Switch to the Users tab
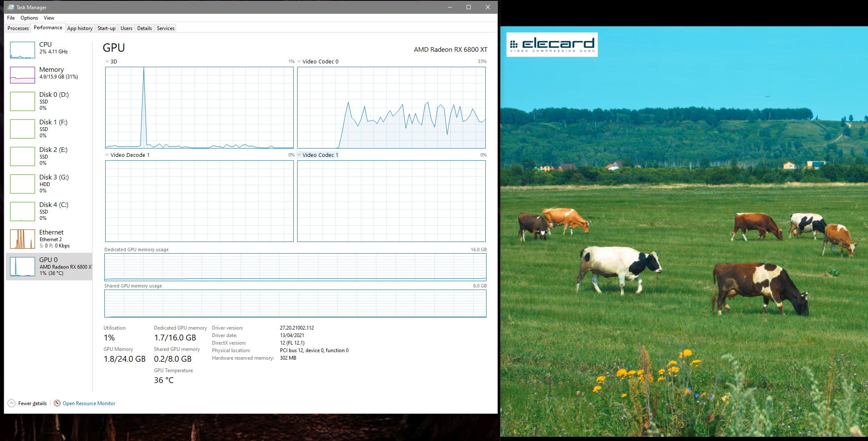 click(x=126, y=28)
